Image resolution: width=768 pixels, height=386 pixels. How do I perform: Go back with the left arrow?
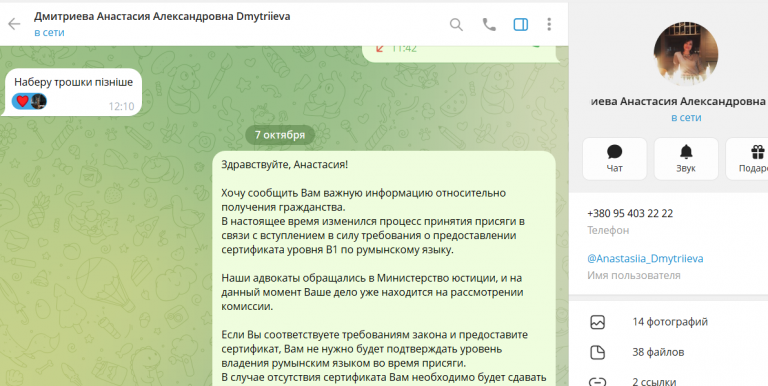14,24
